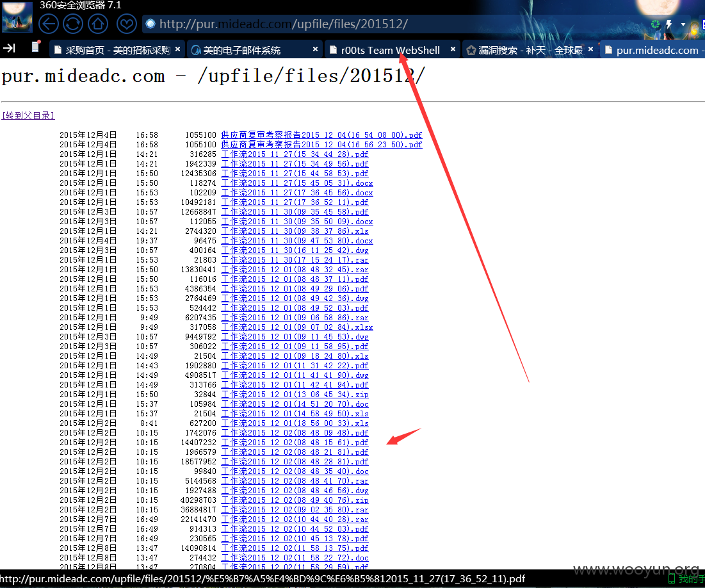Open 工作流2015_11_27(15_34_49_56).pdf
This screenshot has height=588, width=705.
pos(295,164)
